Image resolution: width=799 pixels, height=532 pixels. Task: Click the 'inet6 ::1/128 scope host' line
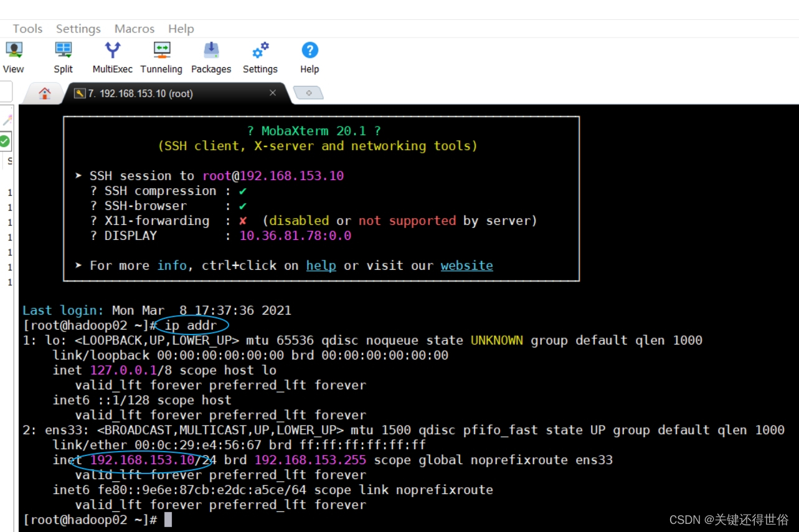142,400
